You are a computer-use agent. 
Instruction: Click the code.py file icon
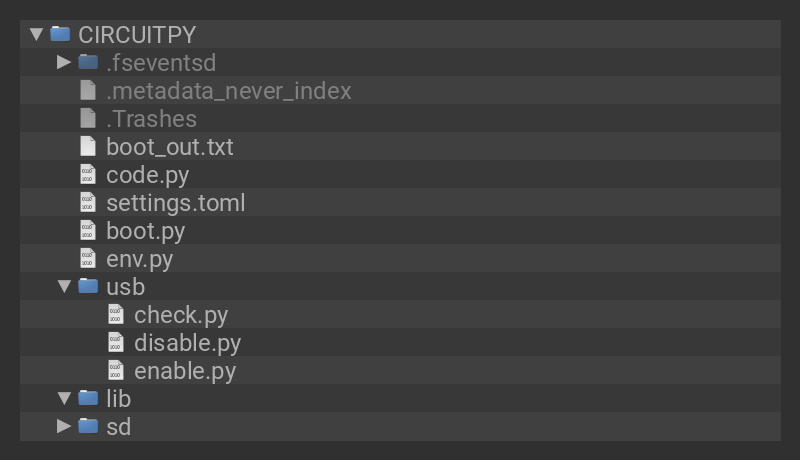coord(88,174)
